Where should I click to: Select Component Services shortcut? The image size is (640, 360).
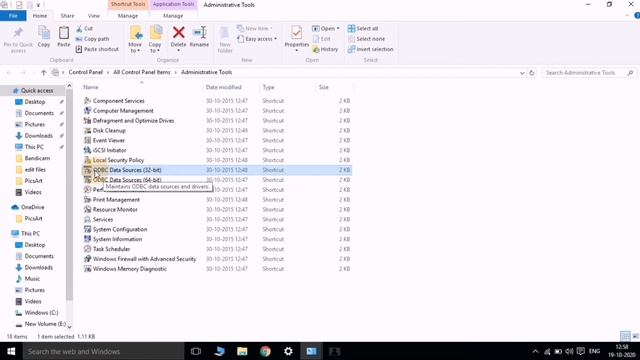(x=118, y=101)
